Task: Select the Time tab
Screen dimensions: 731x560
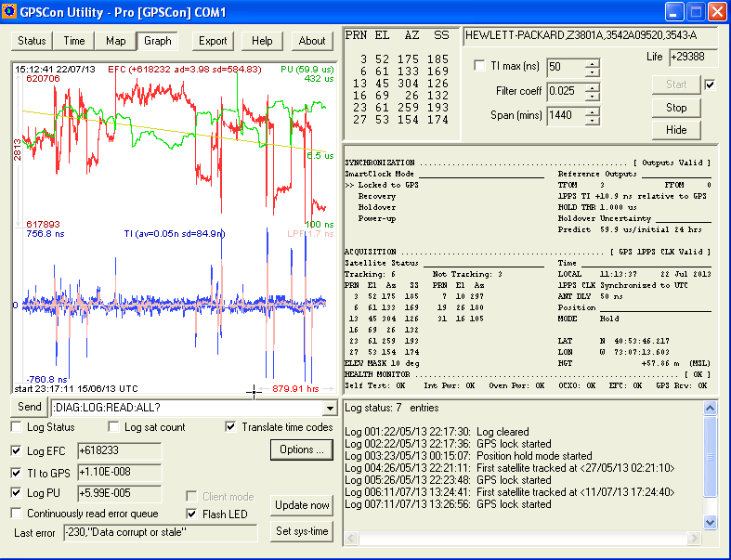Action: pyautogui.click(x=74, y=41)
